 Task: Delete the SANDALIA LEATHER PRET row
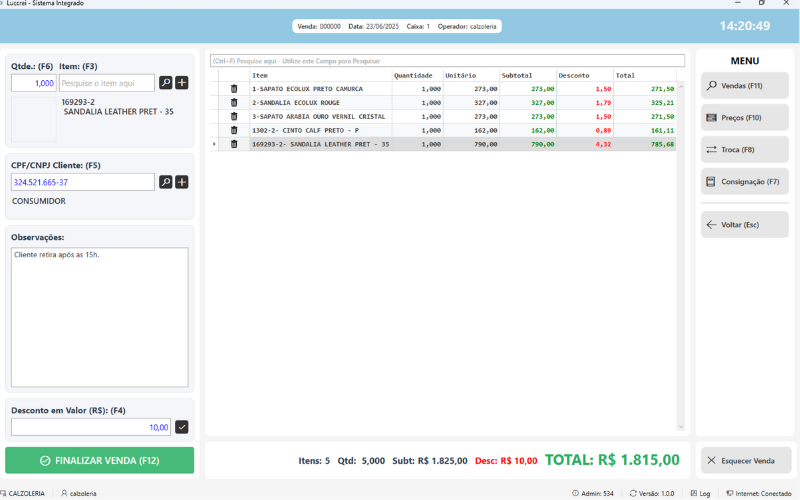234,144
